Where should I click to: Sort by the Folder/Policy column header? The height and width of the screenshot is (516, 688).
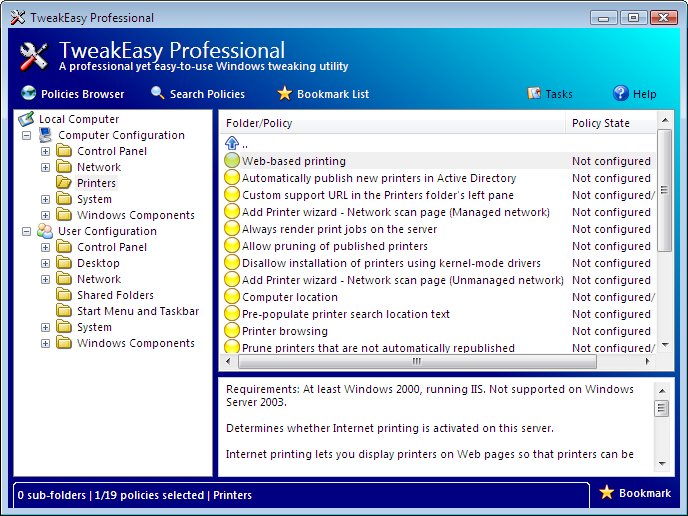(x=392, y=123)
